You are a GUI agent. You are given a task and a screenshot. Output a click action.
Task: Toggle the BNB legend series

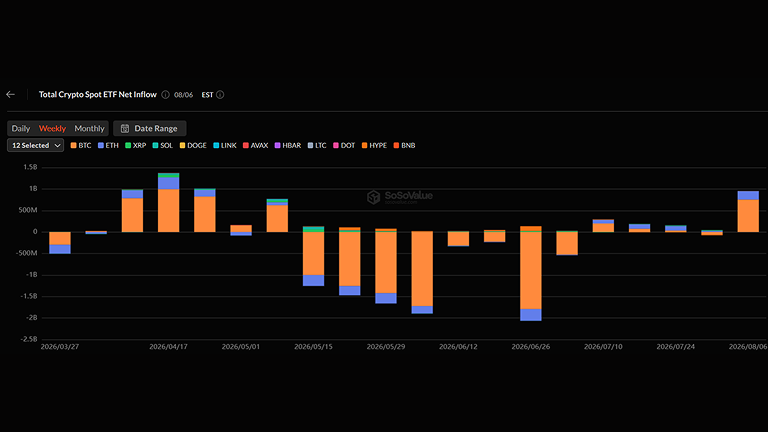coord(405,145)
